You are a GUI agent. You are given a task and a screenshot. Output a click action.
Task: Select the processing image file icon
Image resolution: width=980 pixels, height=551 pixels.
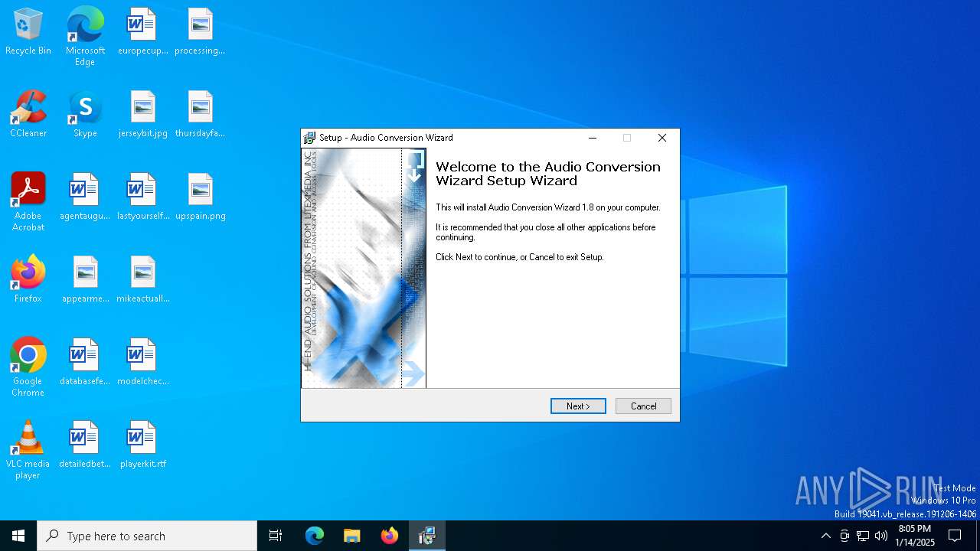point(200,32)
